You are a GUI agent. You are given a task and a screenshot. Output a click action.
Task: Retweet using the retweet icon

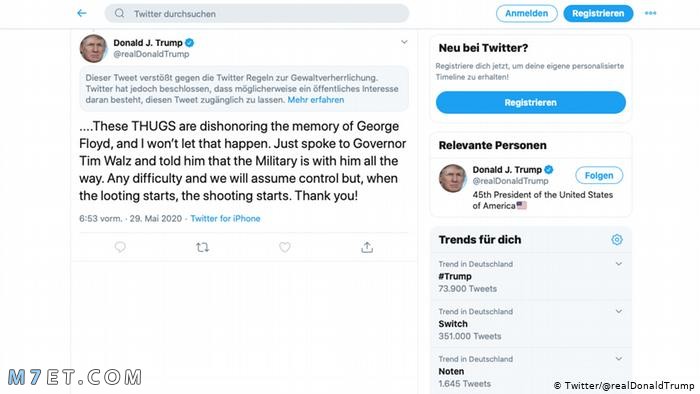(x=202, y=247)
